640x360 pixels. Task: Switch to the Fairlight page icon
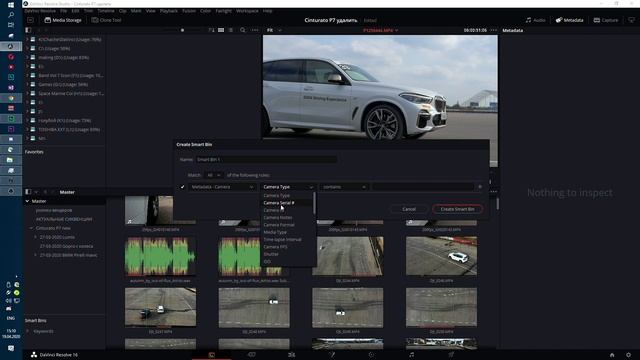[x=411, y=355]
